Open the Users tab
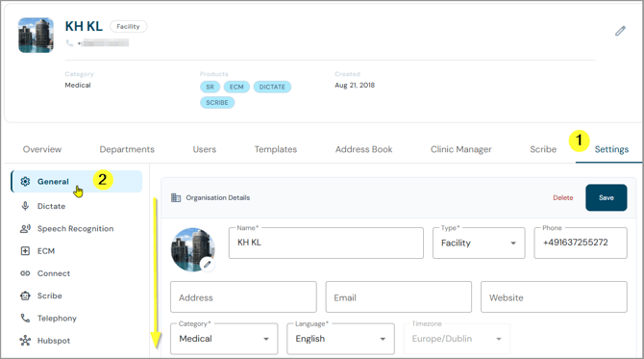The height and width of the screenshot is (359, 644). pos(205,149)
